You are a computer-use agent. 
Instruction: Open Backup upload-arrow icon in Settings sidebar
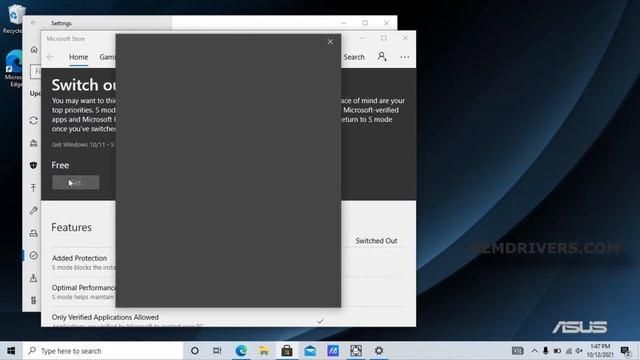click(33, 188)
